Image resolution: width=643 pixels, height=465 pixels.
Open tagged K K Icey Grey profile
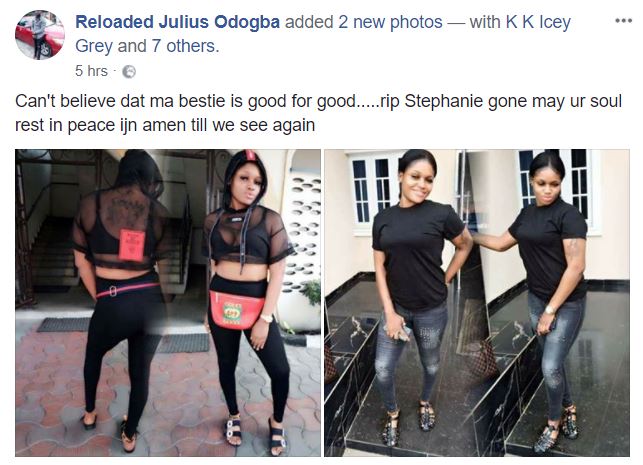point(323,34)
